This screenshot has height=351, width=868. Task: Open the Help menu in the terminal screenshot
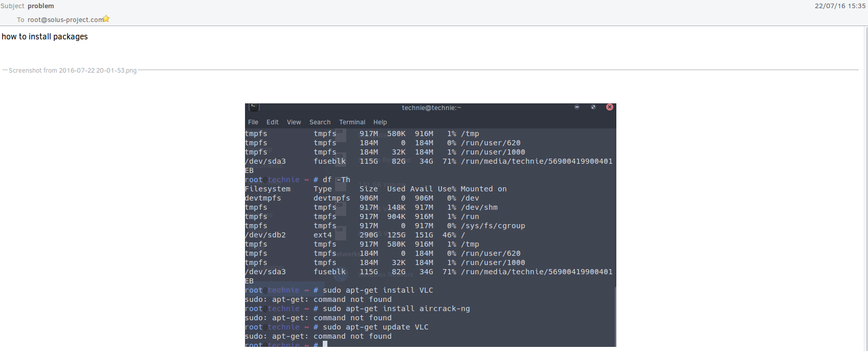[380, 122]
